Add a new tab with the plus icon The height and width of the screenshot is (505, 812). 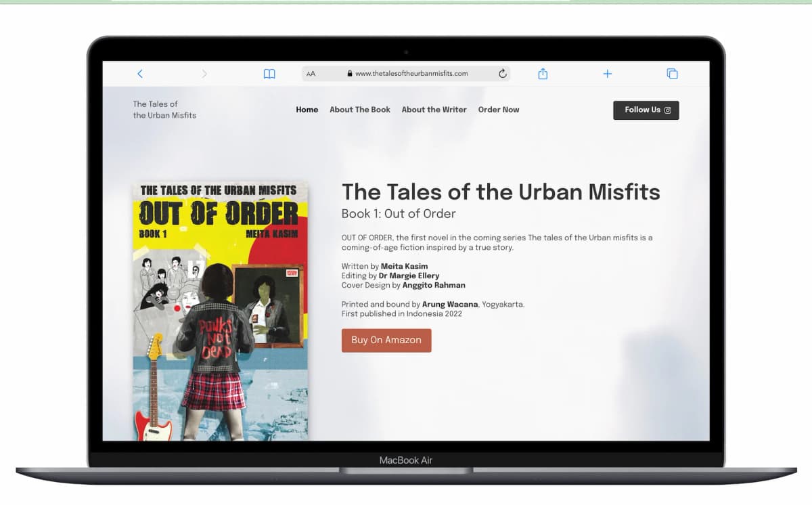(x=608, y=74)
